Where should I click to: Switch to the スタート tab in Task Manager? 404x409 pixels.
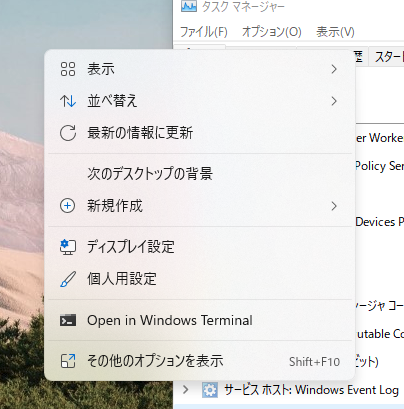[x=388, y=57]
